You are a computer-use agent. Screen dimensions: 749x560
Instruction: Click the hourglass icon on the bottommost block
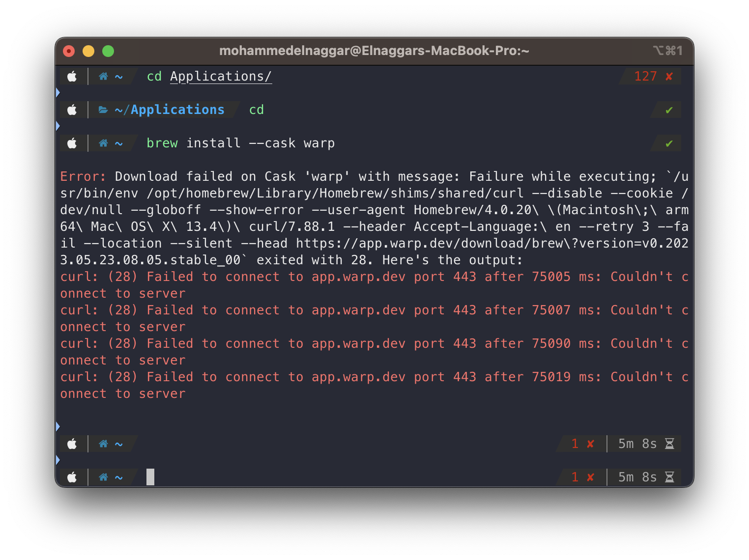tap(669, 477)
